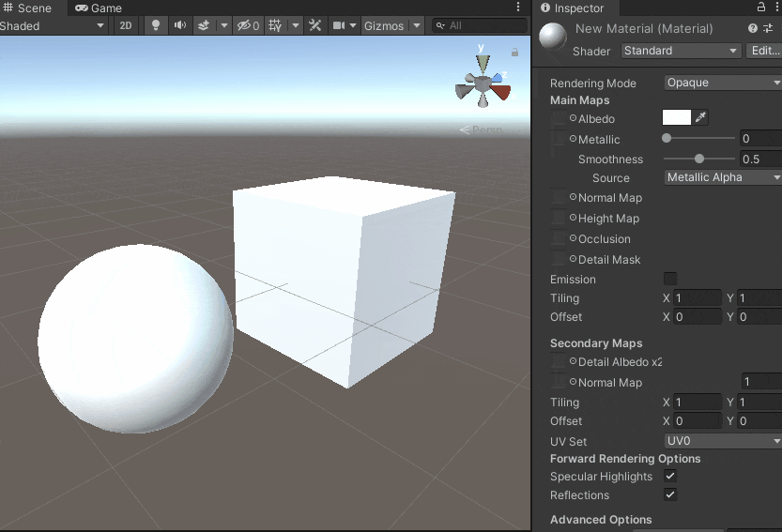Image resolution: width=782 pixels, height=532 pixels.
Task: Toggle the Inspector lock icon
Action: 761,7
